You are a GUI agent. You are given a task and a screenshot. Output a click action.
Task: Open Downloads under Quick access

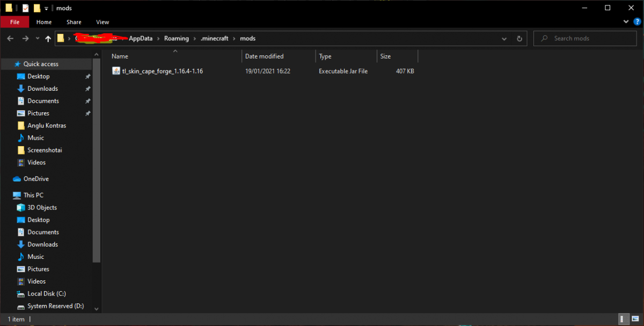coord(42,89)
